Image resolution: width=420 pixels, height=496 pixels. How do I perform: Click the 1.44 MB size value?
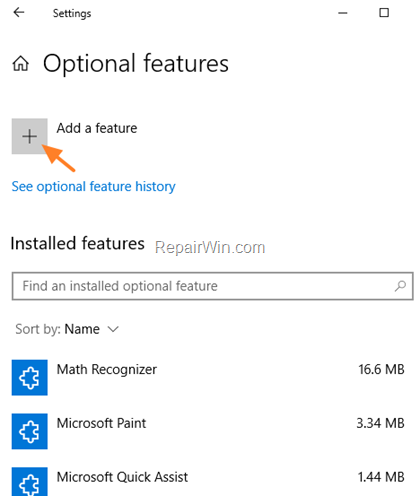click(x=381, y=477)
